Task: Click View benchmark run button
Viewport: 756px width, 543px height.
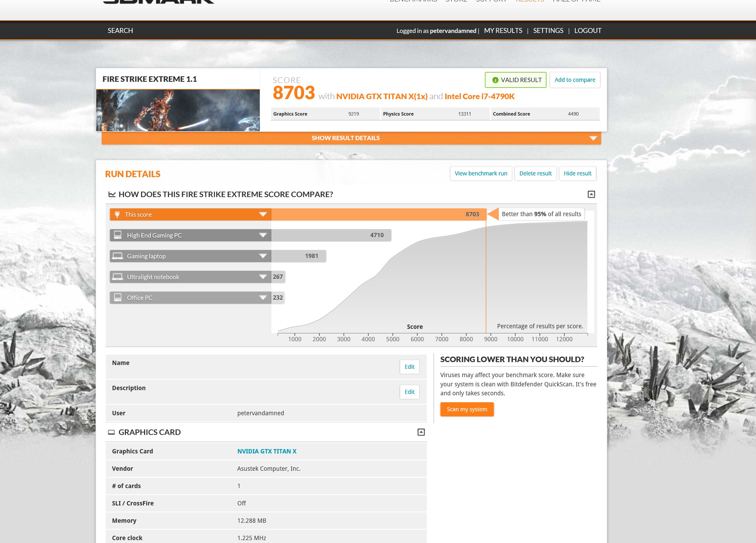Action: pyautogui.click(x=481, y=173)
